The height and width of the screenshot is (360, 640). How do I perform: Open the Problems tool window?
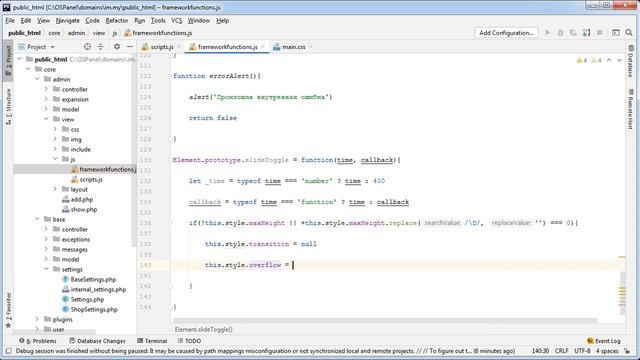click(38, 341)
